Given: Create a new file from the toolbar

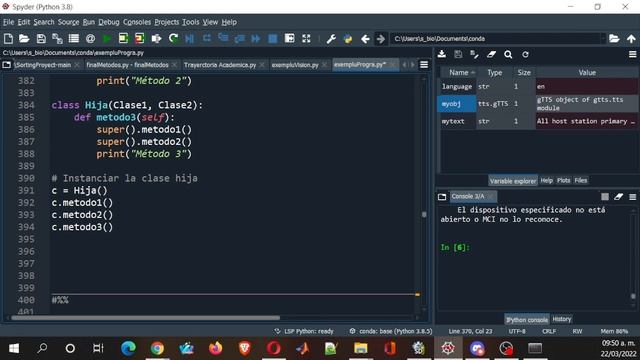Looking at the screenshot, I should tap(8, 38).
